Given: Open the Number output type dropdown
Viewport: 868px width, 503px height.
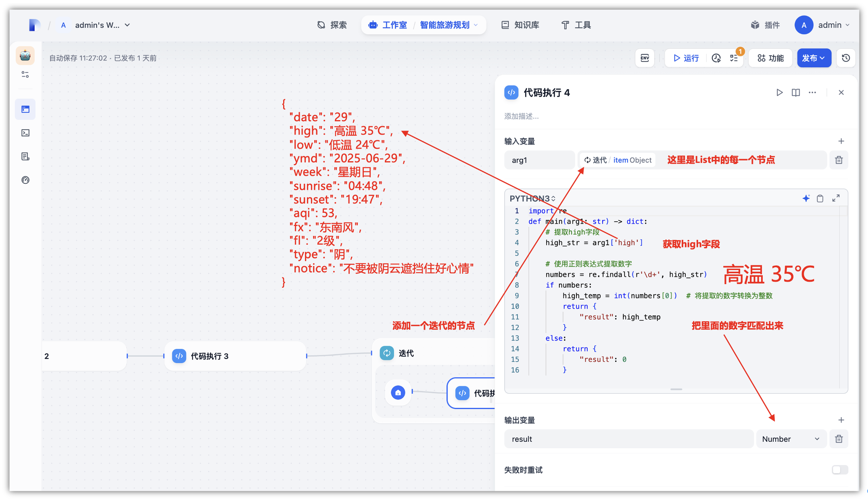Looking at the screenshot, I should pos(791,439).
